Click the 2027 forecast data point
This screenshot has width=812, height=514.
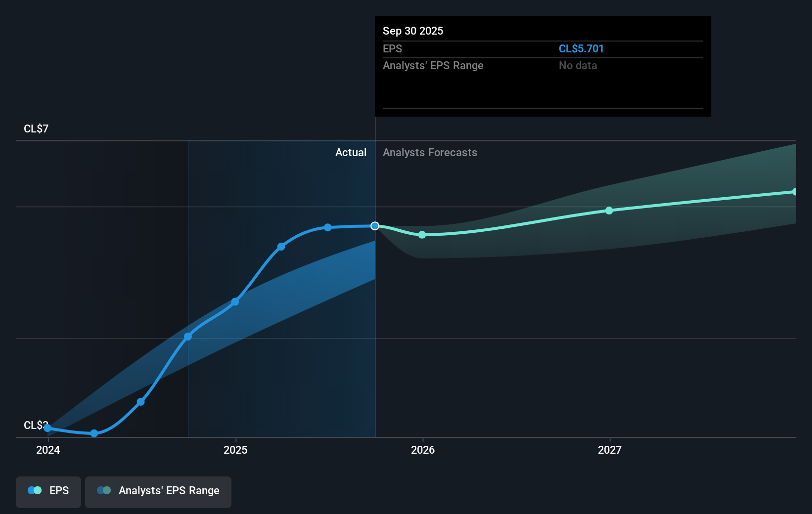pos(609,211)
